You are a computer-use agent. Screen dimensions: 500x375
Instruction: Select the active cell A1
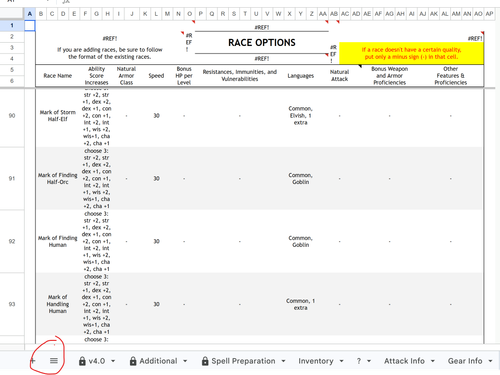point(30,25)
